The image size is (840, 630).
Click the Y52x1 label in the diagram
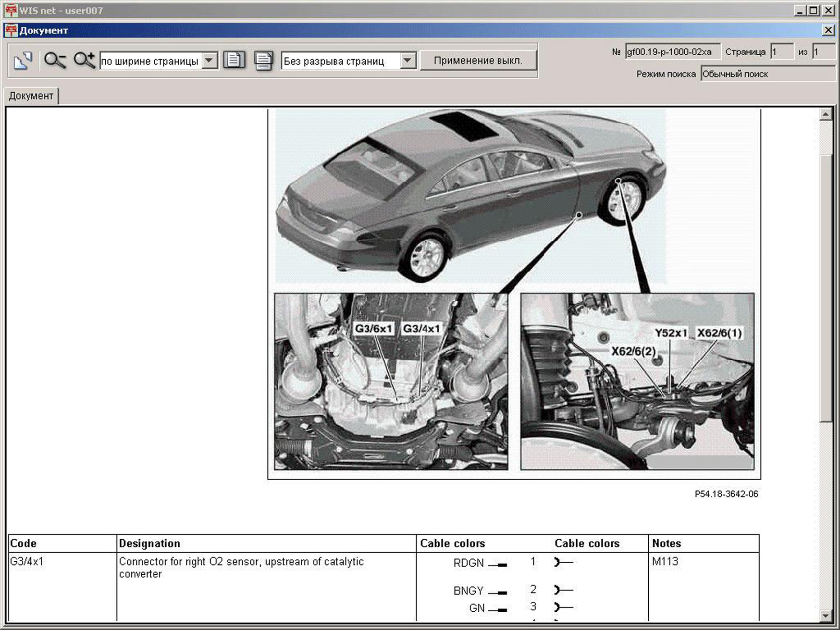(x=670, y=333)
